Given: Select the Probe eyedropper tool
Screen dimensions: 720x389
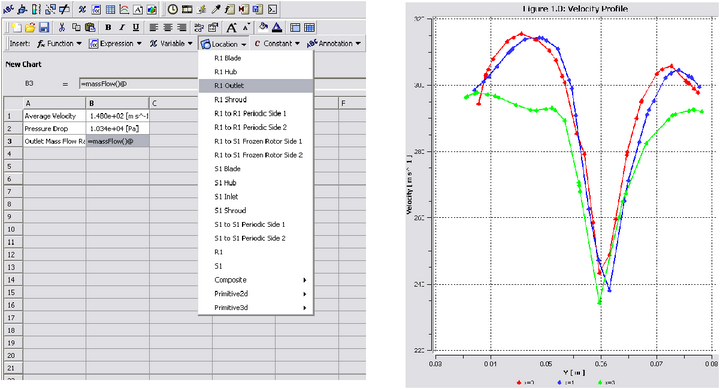Looking at the screenshot, I should (x=215, y=9).
